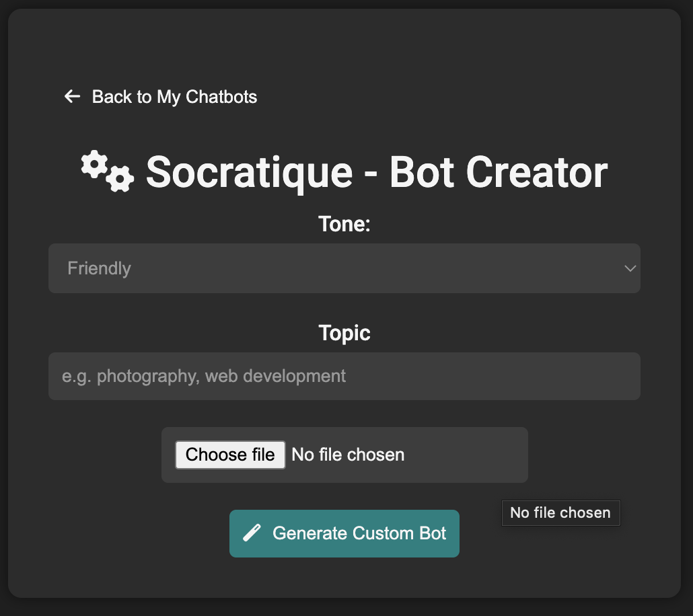693x616 pixels.
Task: Click the pencil icon on Generate button
Action: (252, 533)
